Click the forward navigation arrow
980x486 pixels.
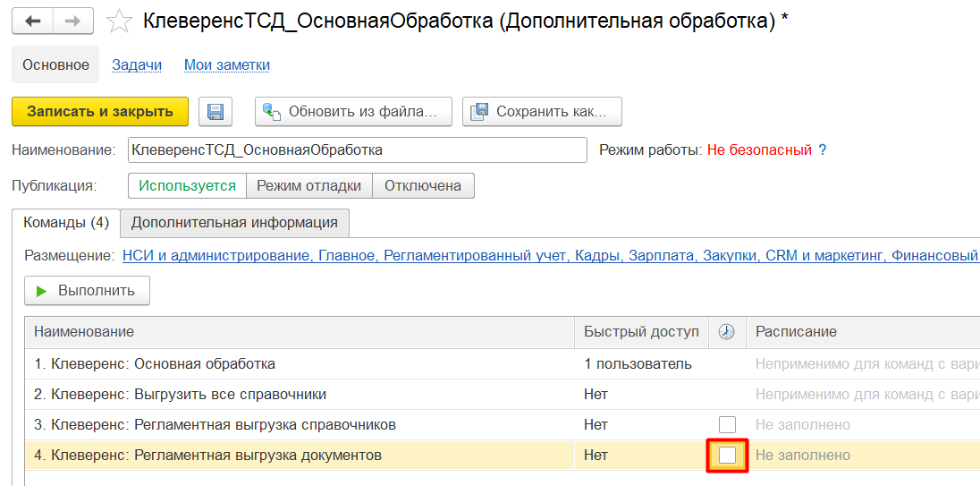click(73, 21)
